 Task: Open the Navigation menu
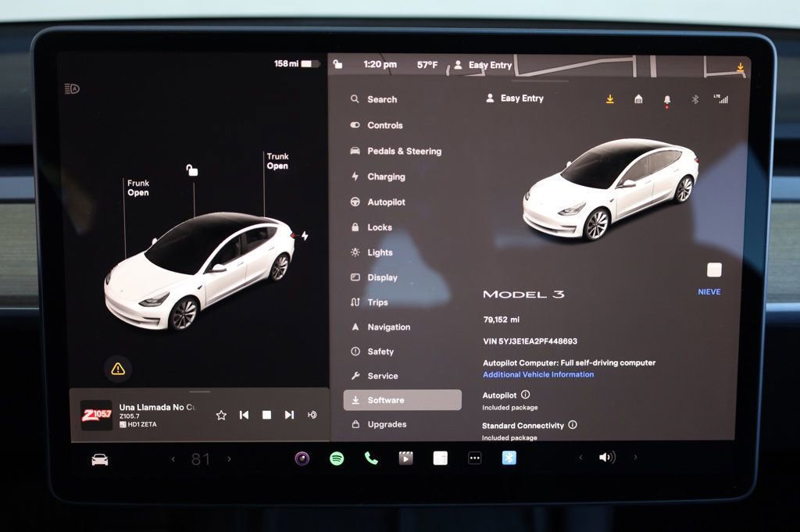[380, 327]
